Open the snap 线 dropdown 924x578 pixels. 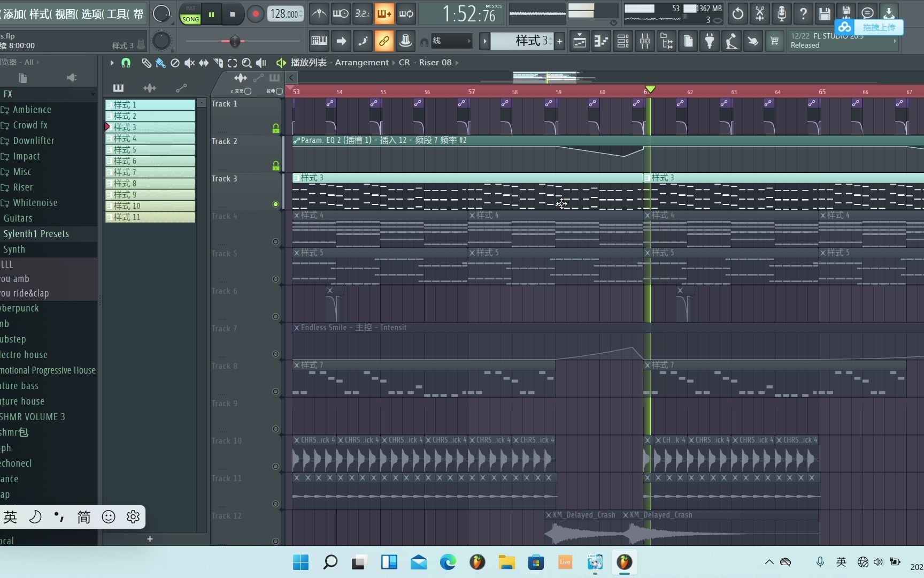point(452,41)
